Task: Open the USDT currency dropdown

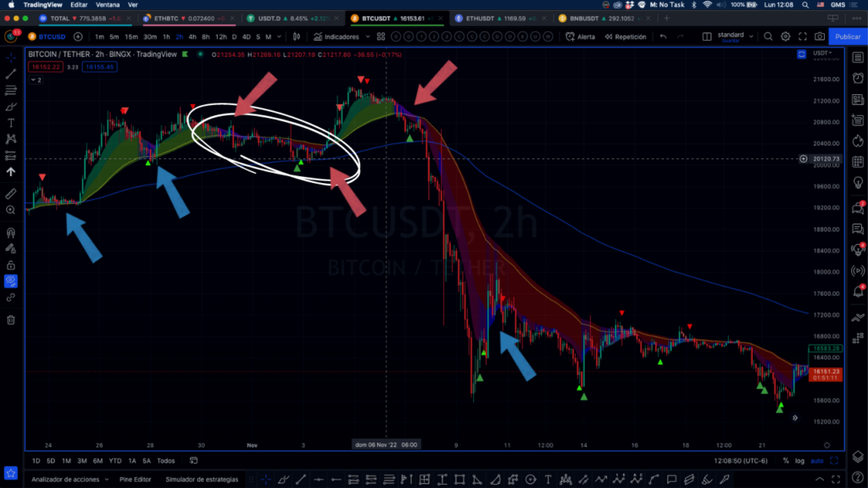Action: coord(822,53)
